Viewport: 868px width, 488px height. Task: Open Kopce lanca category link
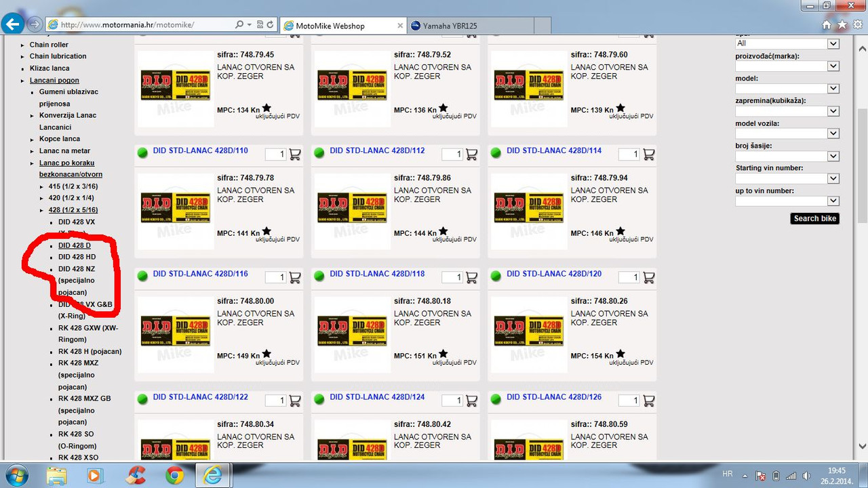tap(60, 139)
